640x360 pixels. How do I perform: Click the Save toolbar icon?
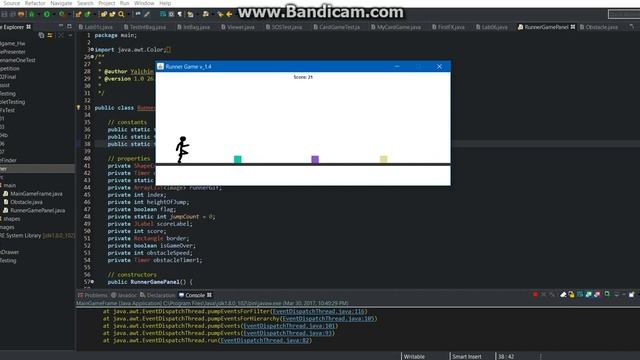point(4,14)
